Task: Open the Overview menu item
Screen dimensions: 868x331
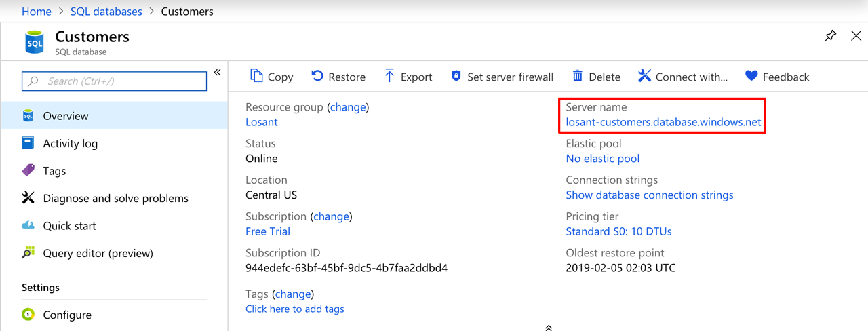Action: pos(114,116)
